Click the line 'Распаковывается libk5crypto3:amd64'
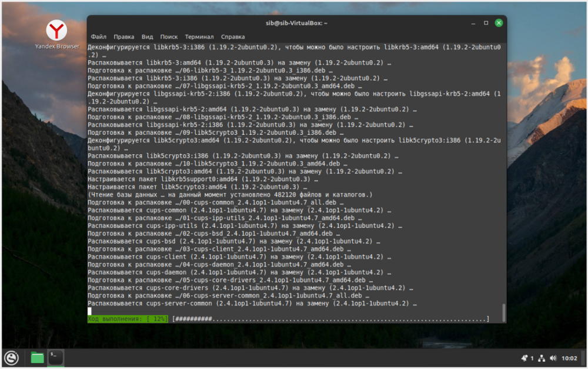The image size is (588, 369). (x=245, y=171)
